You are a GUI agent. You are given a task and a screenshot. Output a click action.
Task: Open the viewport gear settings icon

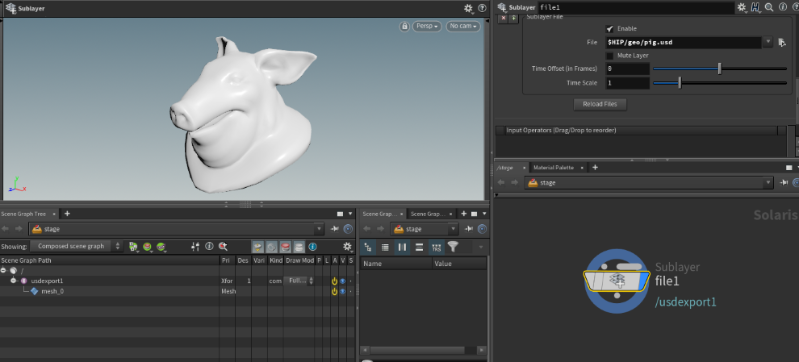coord(468,8)
